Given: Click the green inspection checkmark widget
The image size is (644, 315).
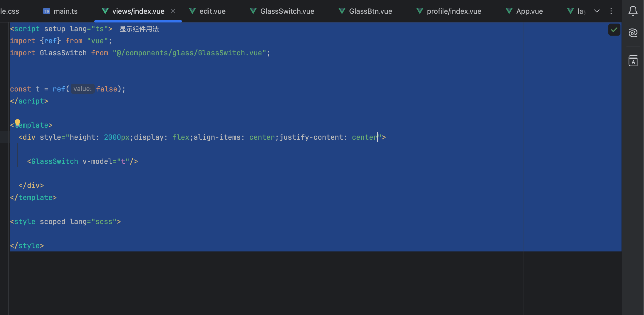Looking at the screenshot, I should (614, 30).
